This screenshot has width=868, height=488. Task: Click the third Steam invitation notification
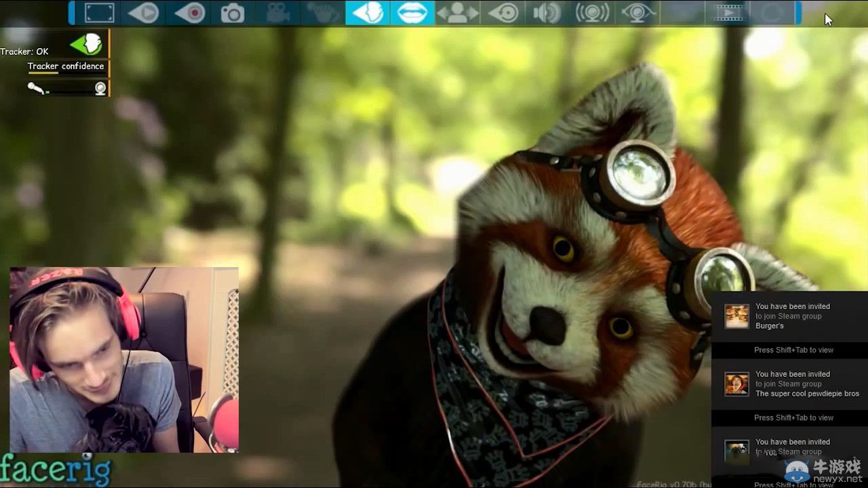tap(789, 452)
